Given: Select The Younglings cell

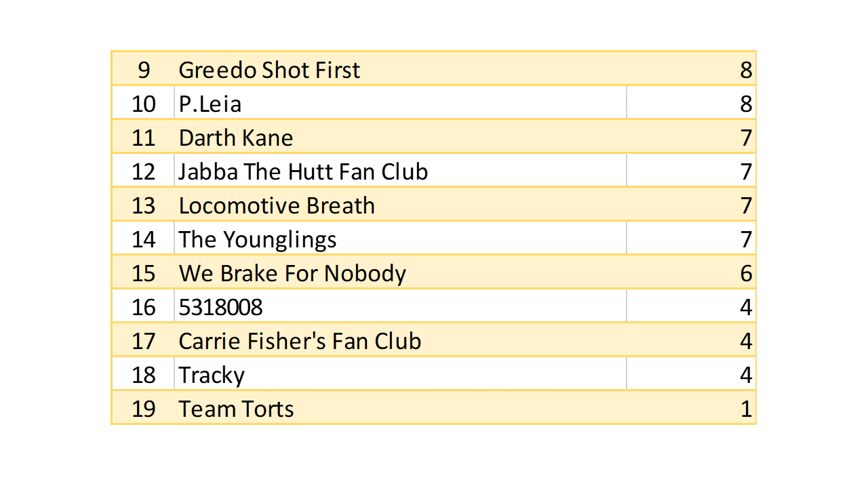Looking at the screenshot, I should tap(258, 239).
